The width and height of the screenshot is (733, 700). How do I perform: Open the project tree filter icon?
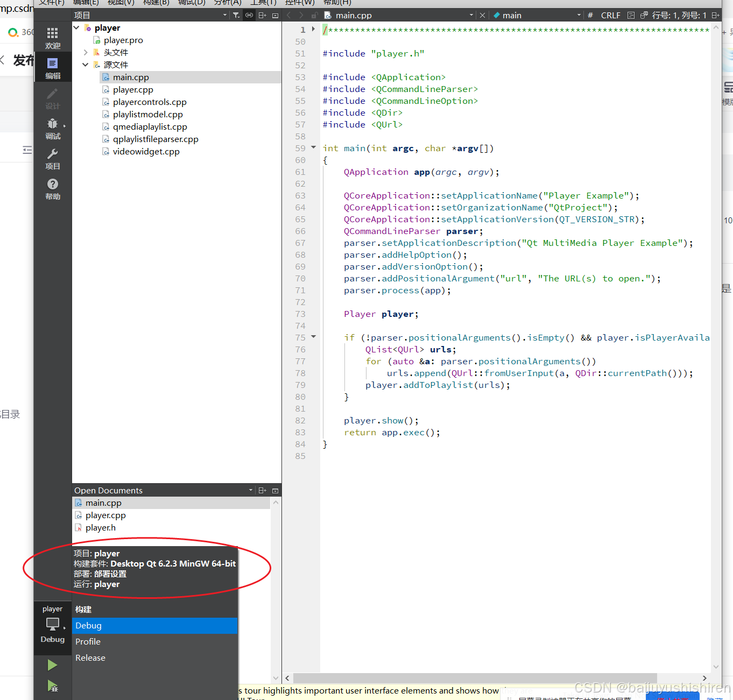[x=236, y=15]
